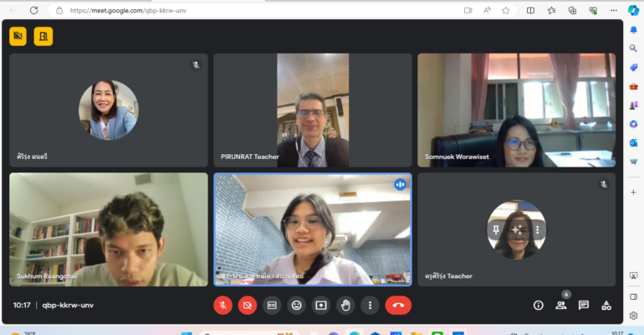The image size is (644, 335).
Task: Open Edge Settings and more menu
Action: (x=613, y=10)
